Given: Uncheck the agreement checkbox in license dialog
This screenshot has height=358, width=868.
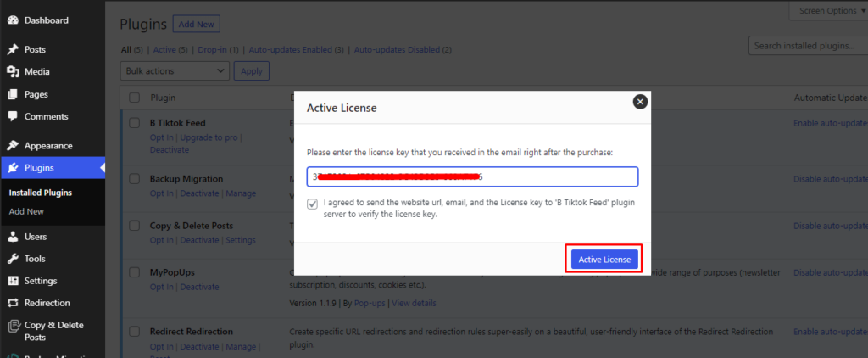Looking at the screenshot, I should (x=313, y=204).
